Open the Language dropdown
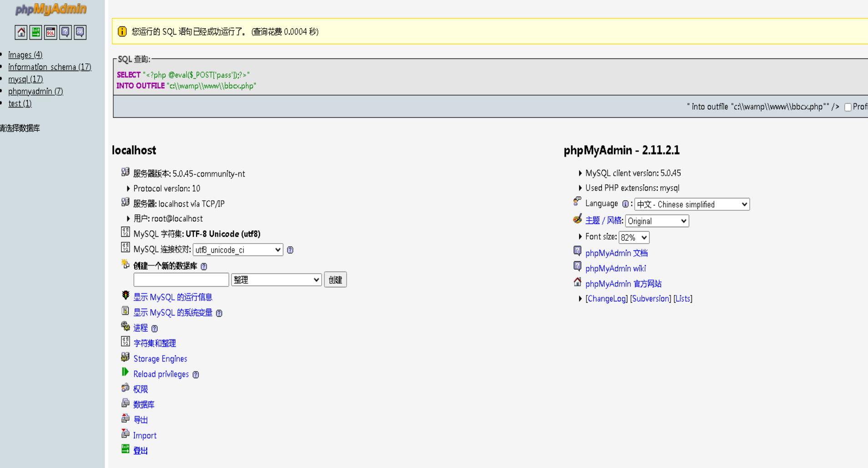Viewport: 868px width, 468px height. tap(692, 204)
